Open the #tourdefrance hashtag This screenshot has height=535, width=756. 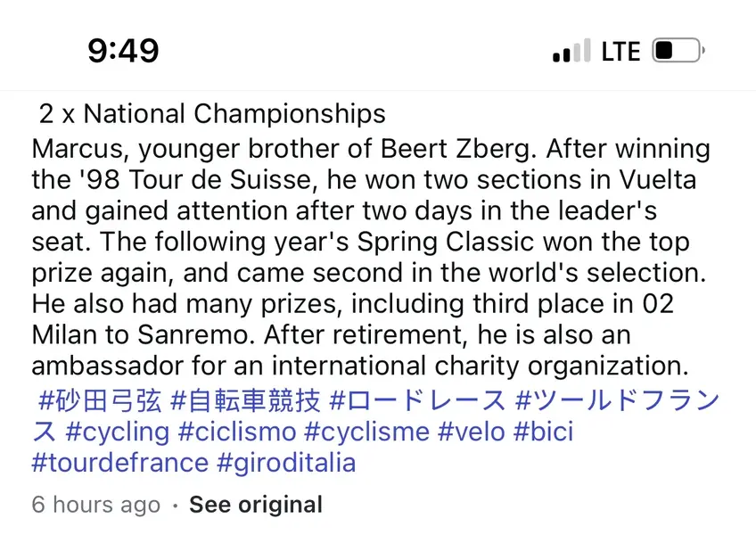tap(120, 463)
